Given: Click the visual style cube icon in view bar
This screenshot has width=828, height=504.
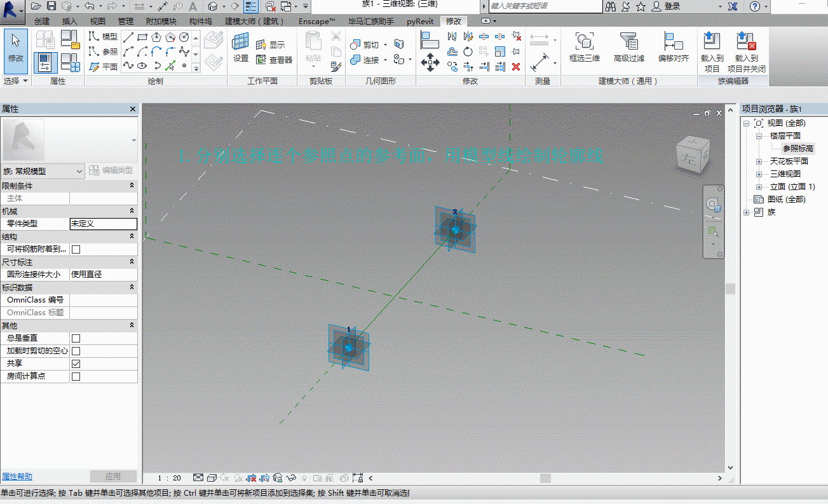Looking at the screenshot, I should [212, 477].
